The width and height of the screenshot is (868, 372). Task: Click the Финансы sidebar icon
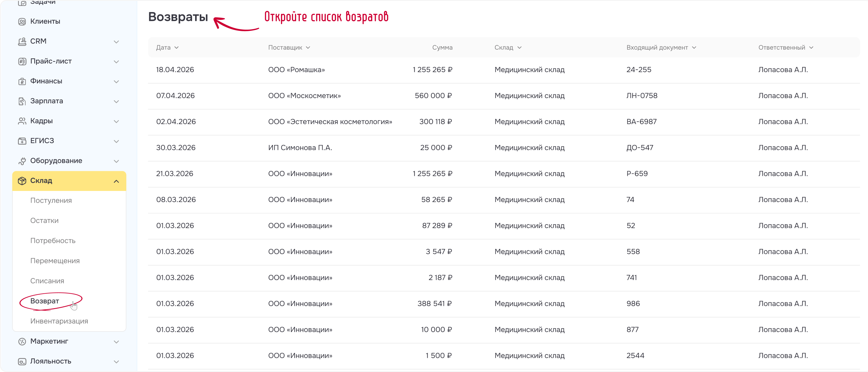(22, 81)
